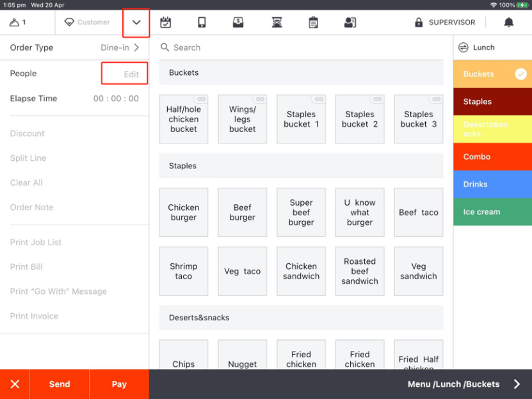Image resolution: width=532 pixels, height=399 pixels.
Task: Open the customer card icon in toolbar
Action: pos(350,22)
